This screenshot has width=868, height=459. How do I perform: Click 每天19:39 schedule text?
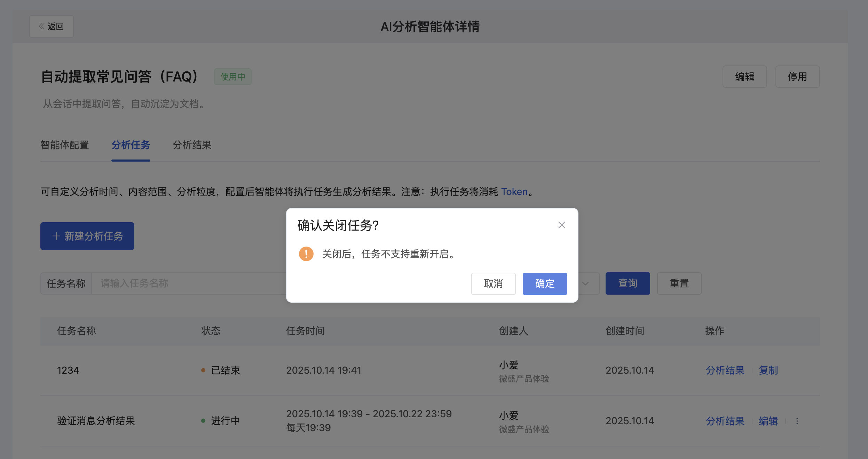(308, 428)
